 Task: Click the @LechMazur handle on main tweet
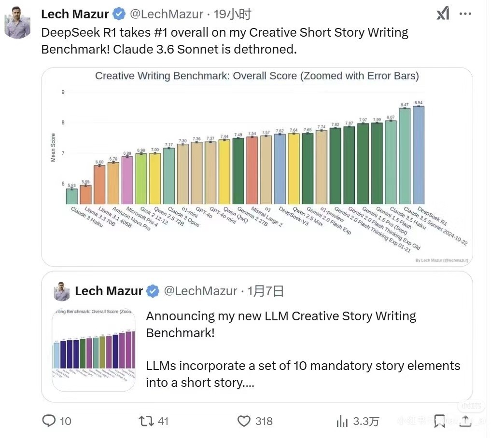tap(167, 14)
